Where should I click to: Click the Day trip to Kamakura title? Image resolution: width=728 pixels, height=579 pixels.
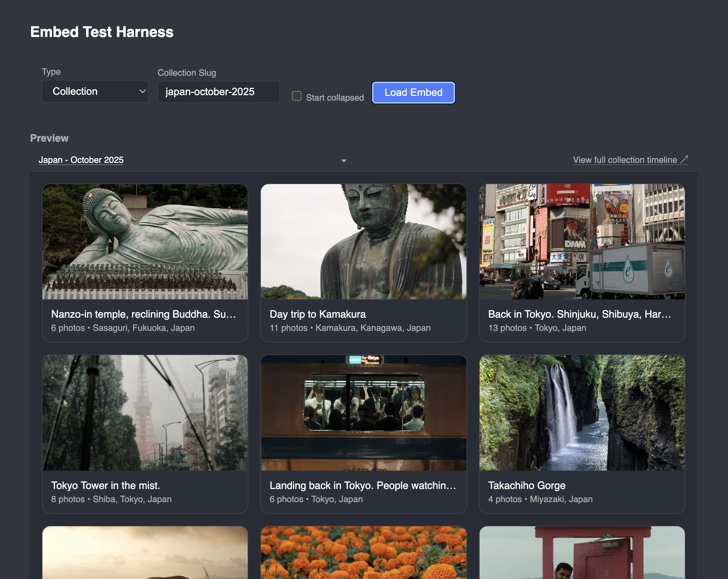click(x=318, y=314)
